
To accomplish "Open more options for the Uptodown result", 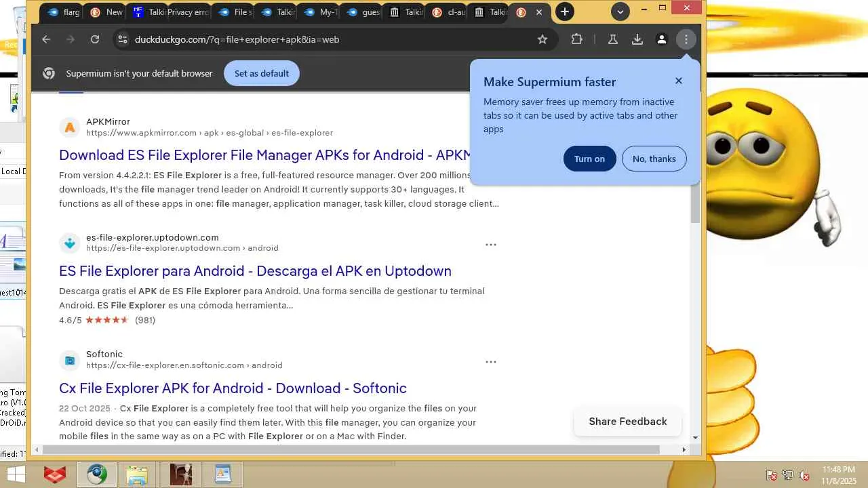I will [491, 245].
